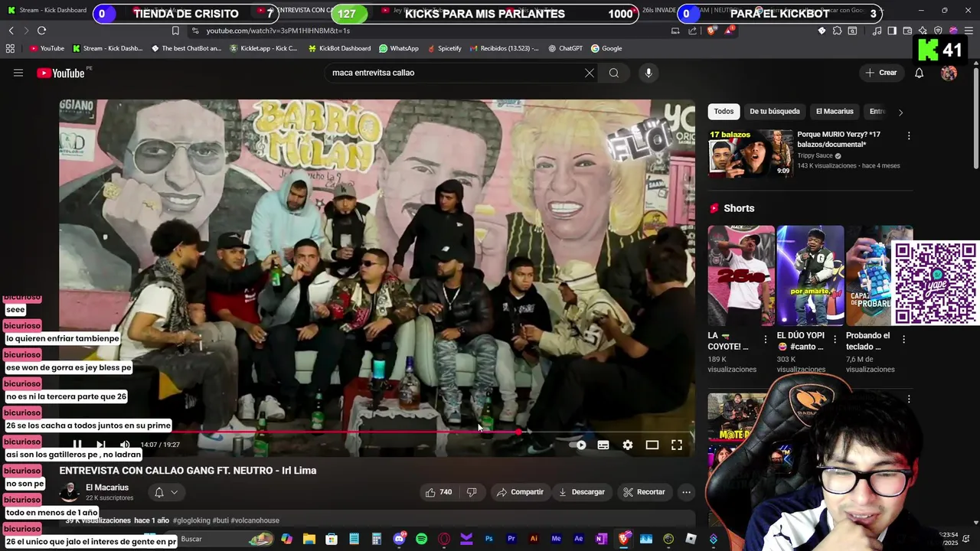Seek on the video progress bar
This screenshot has width=980, height=551.
(377, 432)
